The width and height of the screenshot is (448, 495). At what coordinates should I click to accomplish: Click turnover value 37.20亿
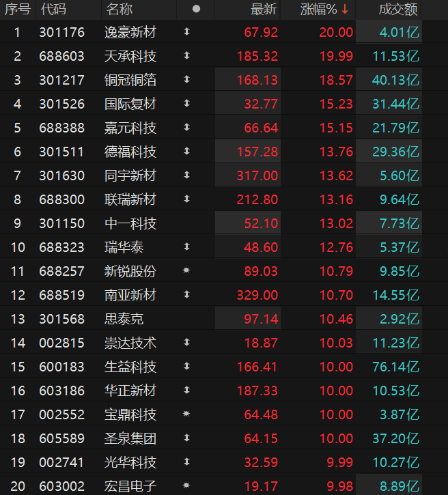click(396, 438)
